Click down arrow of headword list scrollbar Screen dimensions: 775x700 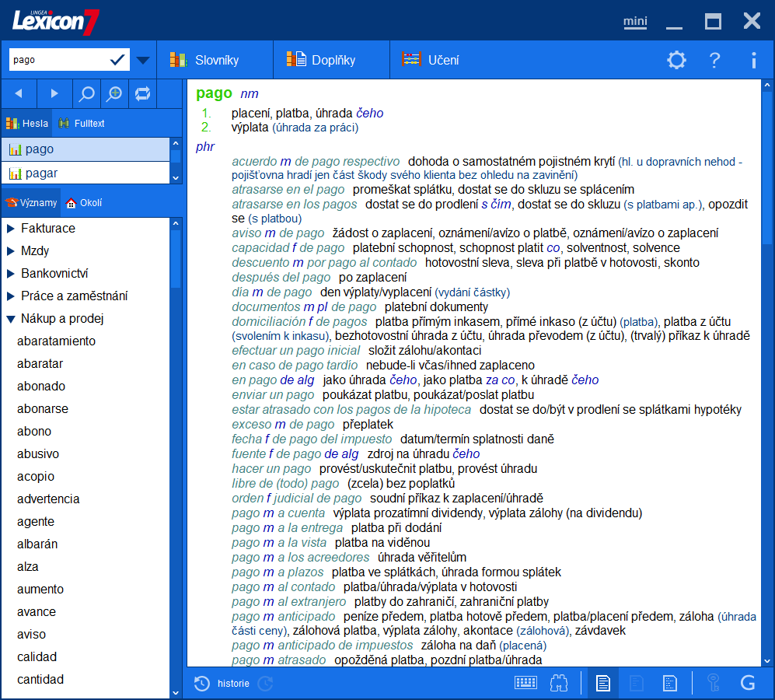(x=176, y=178)
